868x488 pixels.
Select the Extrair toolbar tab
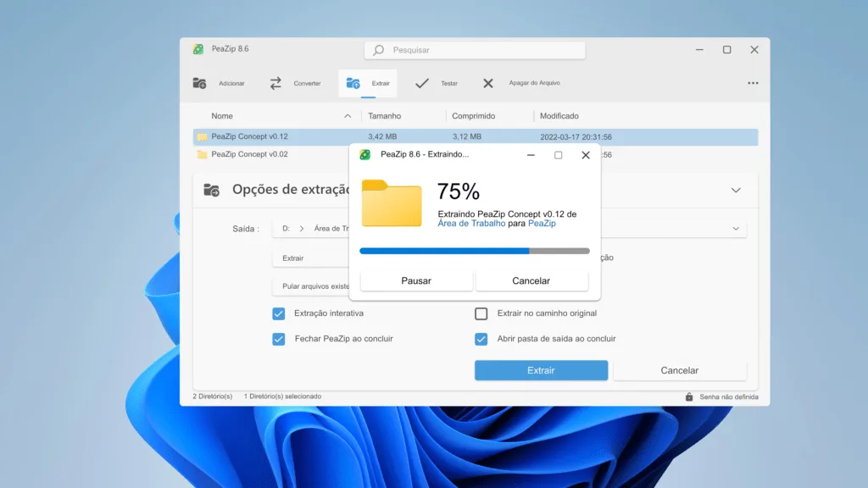click(368, 83)
